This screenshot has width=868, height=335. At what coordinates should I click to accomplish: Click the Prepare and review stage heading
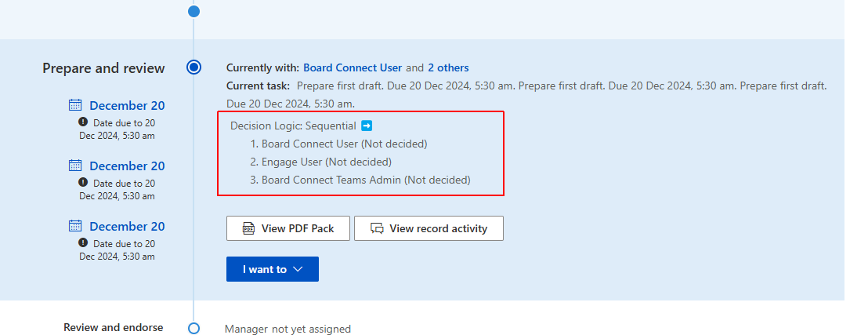click(103, 68)
